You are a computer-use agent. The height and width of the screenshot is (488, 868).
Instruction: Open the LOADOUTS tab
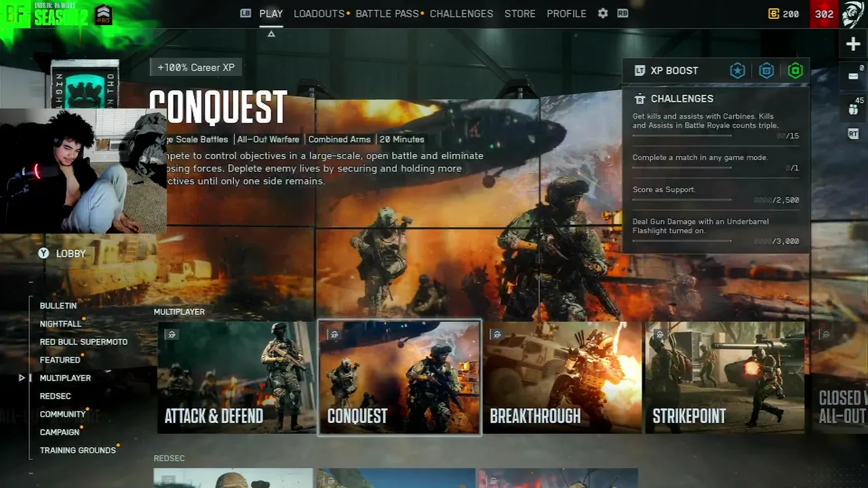(319, 14)
